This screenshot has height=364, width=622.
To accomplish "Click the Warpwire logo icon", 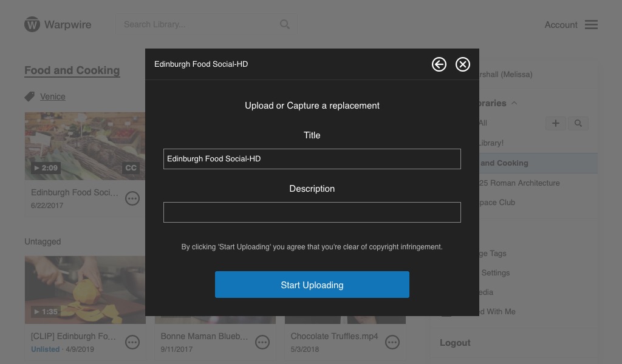I will [x=32, y=24].
